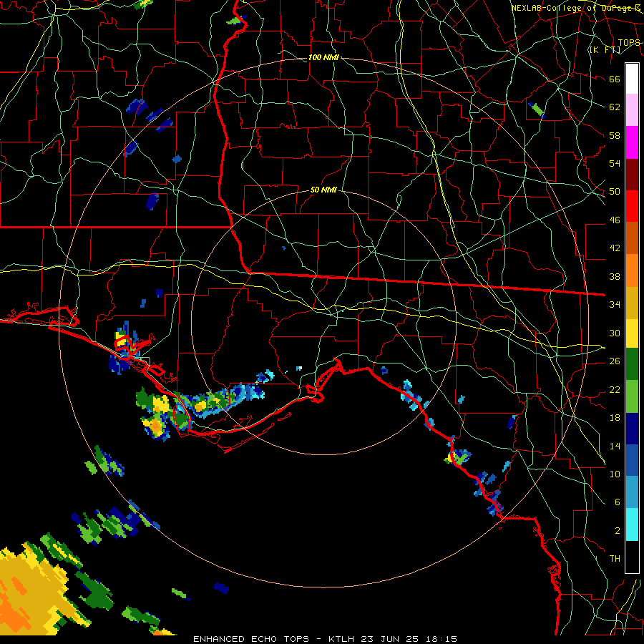
Task: Pick the bright yellow legend swatch
Action: [632, 333]
